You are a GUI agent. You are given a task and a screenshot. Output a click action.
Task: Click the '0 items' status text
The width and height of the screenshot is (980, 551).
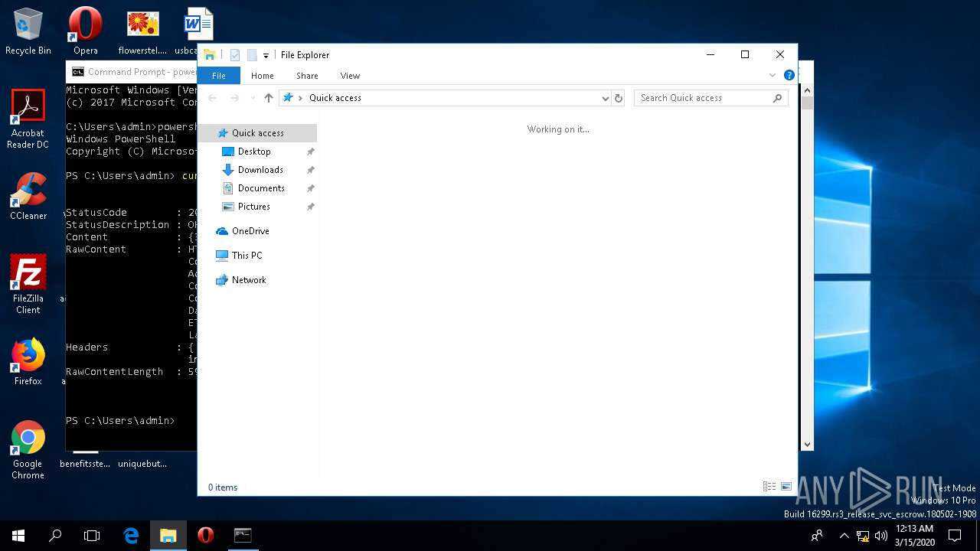[x=223, y=487]
